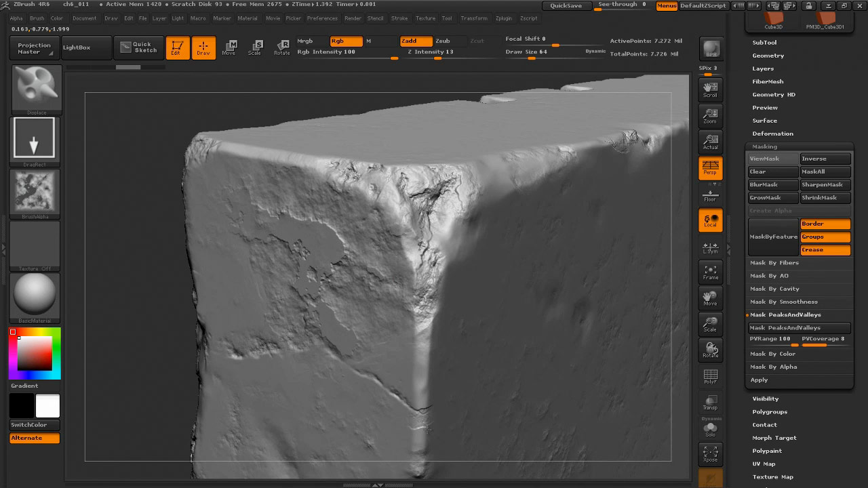This screenshot has width=868, height=488.
Task: Toggle Perspective view mode
Action: pos(710,168)
